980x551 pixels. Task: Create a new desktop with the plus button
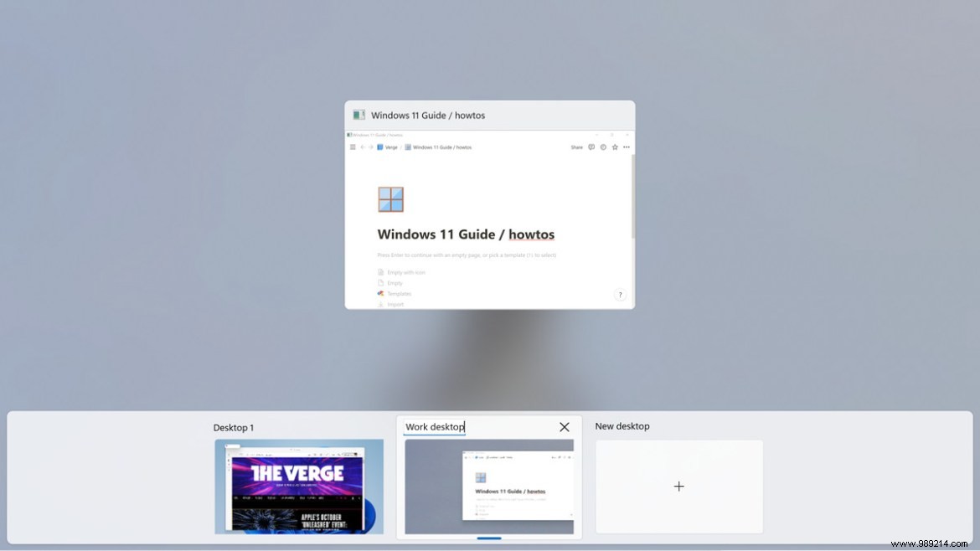pyautogui.click(x=678, y=486)
